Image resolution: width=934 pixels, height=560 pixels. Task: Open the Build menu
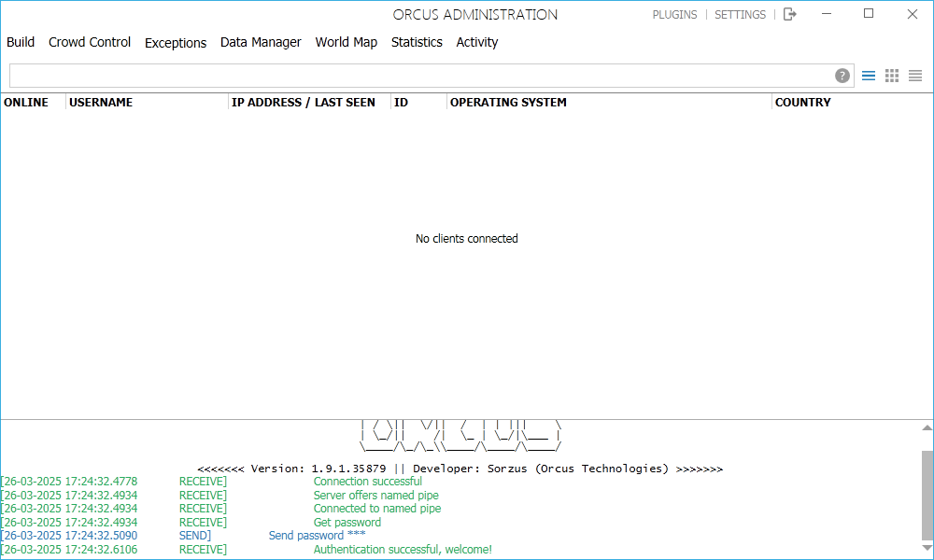pyautogui.click(x=21, y=42)
